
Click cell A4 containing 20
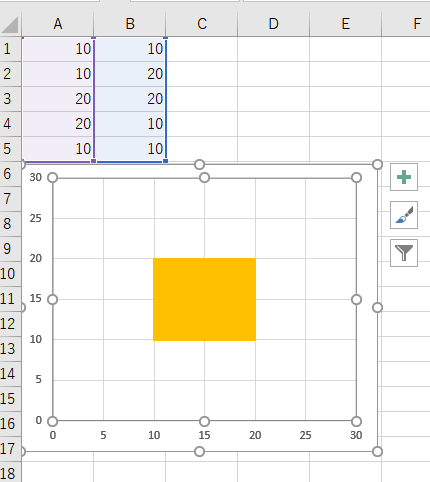coord(58,124)
